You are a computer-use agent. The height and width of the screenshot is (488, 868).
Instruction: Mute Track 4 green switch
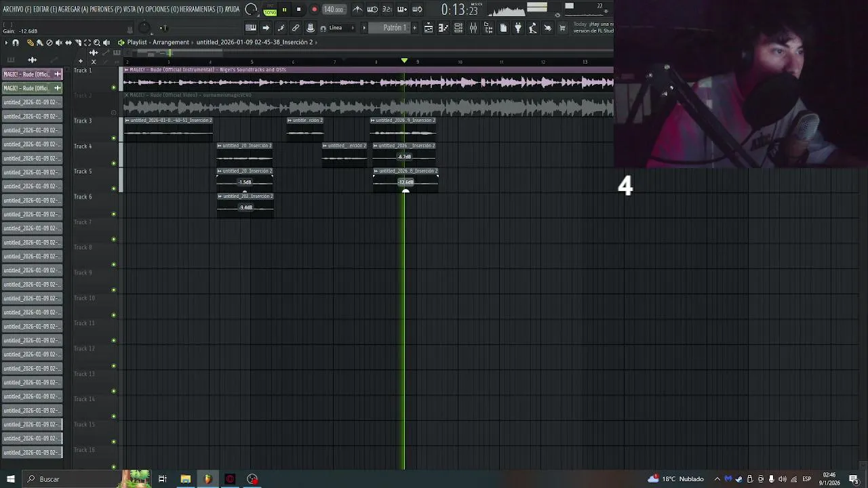click(x=114, y=163)
